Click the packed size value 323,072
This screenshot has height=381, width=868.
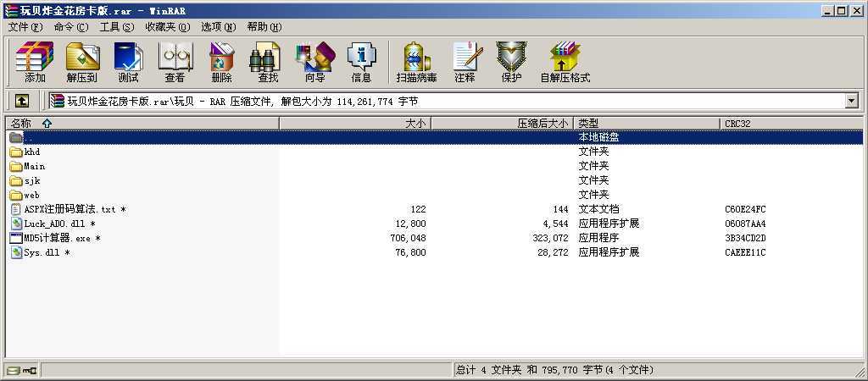point(550,238)
